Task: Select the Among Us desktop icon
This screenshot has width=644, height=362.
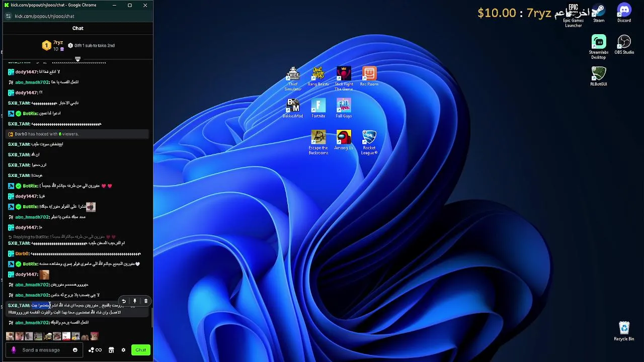Action: point(344,140)
